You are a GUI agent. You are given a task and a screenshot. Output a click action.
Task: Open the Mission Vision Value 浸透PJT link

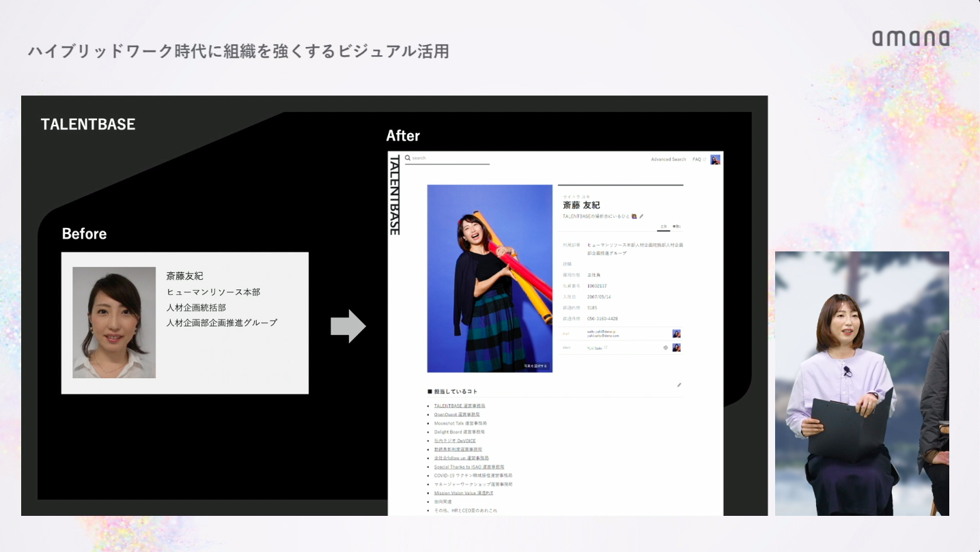click(464, 493)
